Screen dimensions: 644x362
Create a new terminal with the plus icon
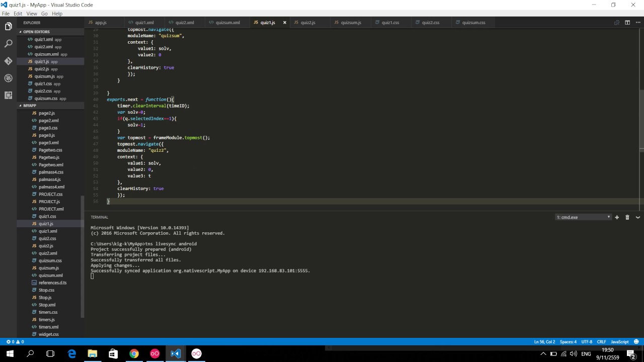pyautogui.click(x=617, y=217)
